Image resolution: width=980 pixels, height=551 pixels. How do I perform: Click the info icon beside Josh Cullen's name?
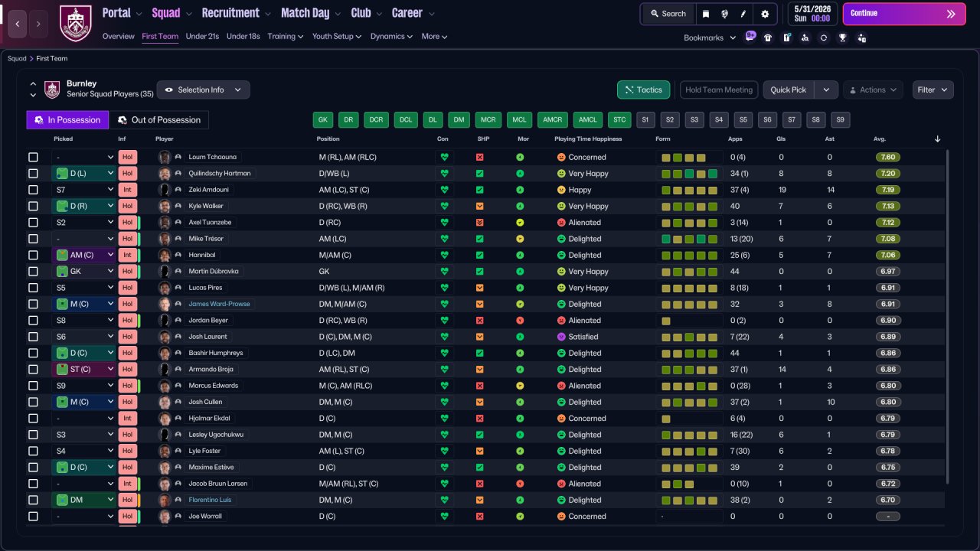[178, 402]
